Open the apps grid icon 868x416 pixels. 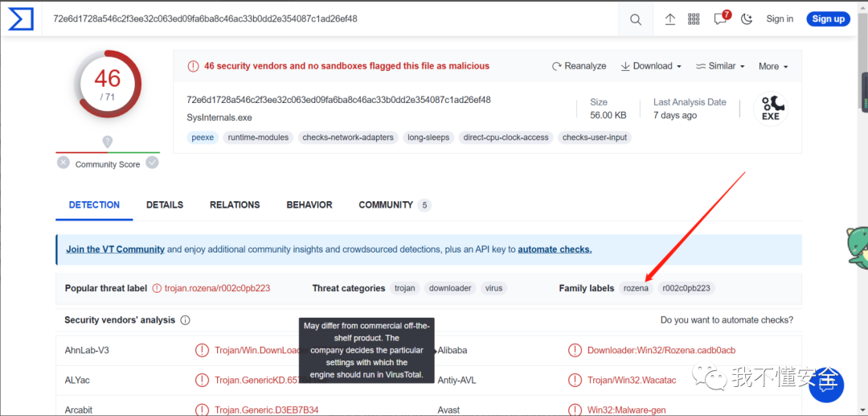694,19
